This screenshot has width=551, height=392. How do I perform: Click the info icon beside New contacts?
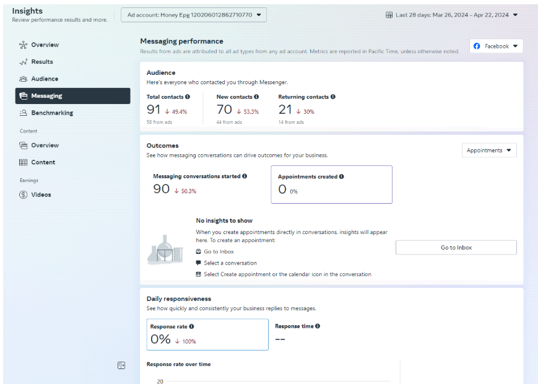[256, 97]
